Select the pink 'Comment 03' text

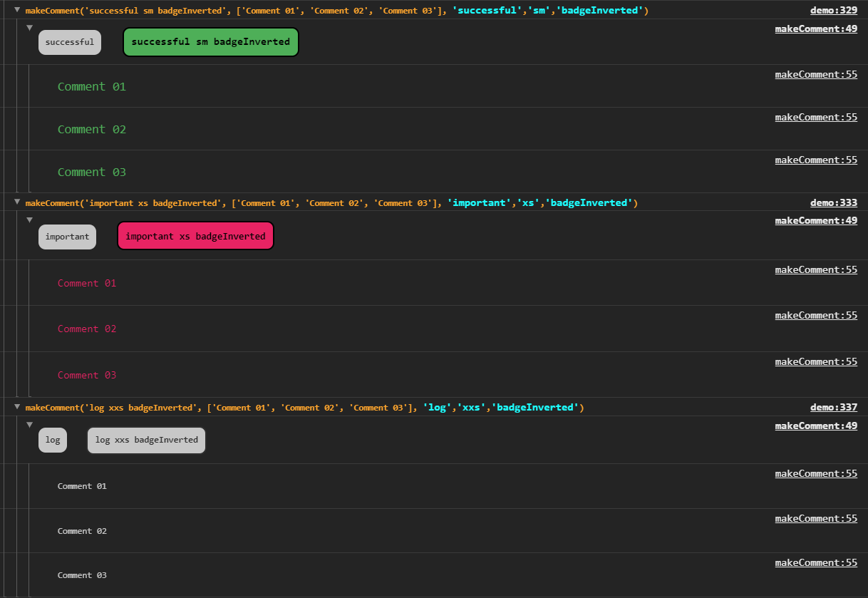click(x=87, y=375)
